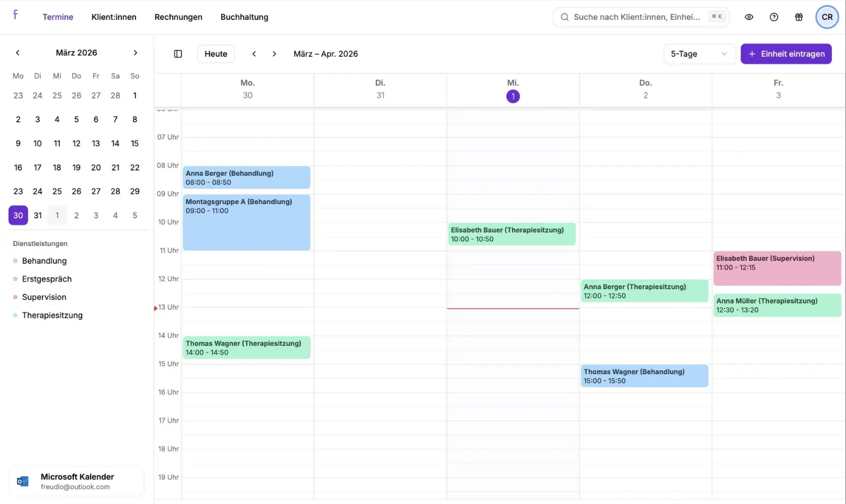This screenshot has width=846, height=504.
Task: Show previous month in mini calendar
Action: (18, 53)
